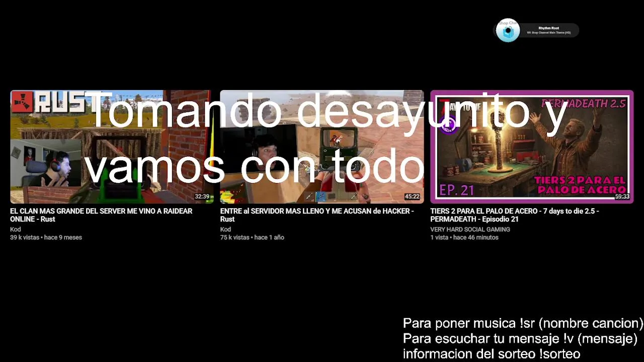This screenshot has width=644, height=362.
Task: Click title 'ENTRE al SERVIDOR MAS LLENO'
Action: click(x=317, y=215)
